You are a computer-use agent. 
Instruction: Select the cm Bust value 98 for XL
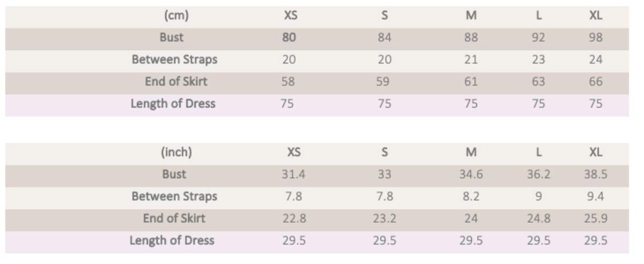coord(595,38)
